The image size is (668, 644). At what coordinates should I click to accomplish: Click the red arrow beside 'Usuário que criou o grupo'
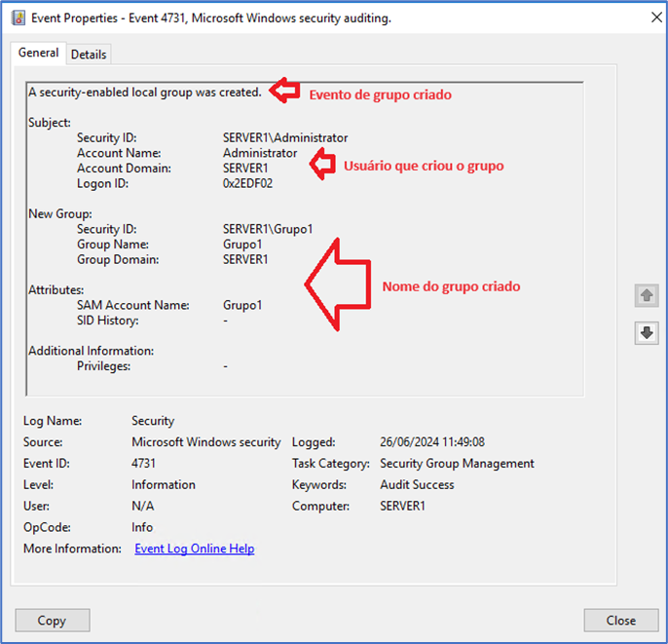tap(321, 164)
